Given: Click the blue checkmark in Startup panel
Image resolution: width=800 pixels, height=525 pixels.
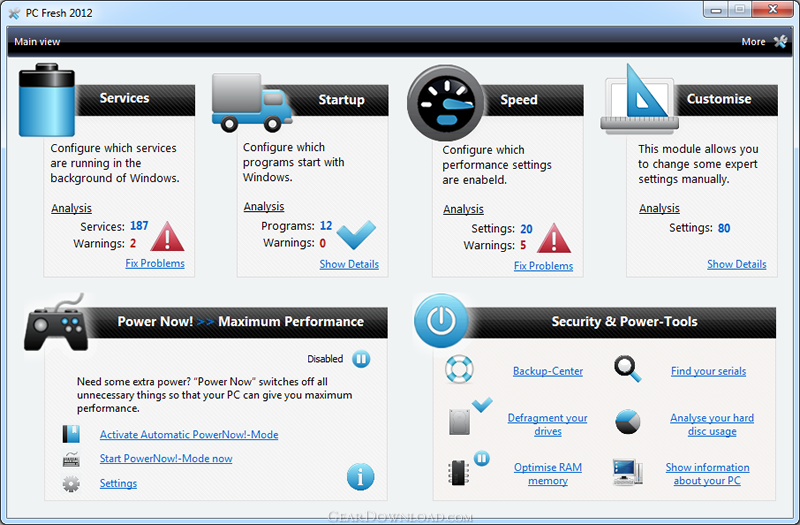Looking at the screenshot, I should pyautogui.click(x=356, y=235).
